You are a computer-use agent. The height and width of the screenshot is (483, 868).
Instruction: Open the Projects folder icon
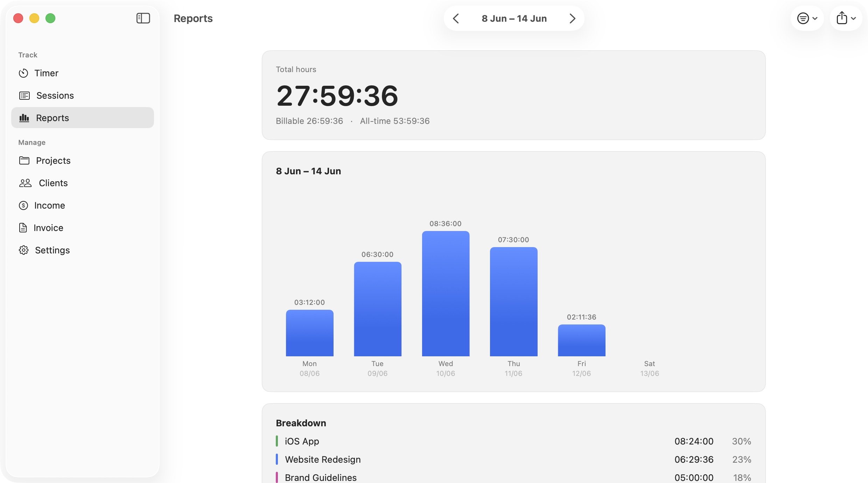[24, 161]
